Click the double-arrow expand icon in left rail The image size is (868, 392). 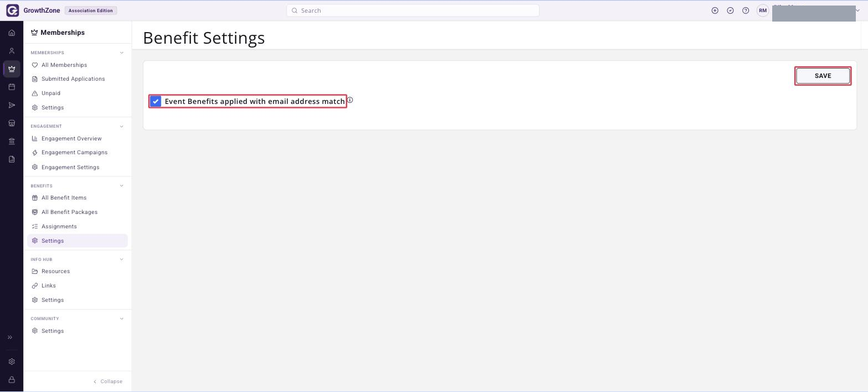point(10,337)
